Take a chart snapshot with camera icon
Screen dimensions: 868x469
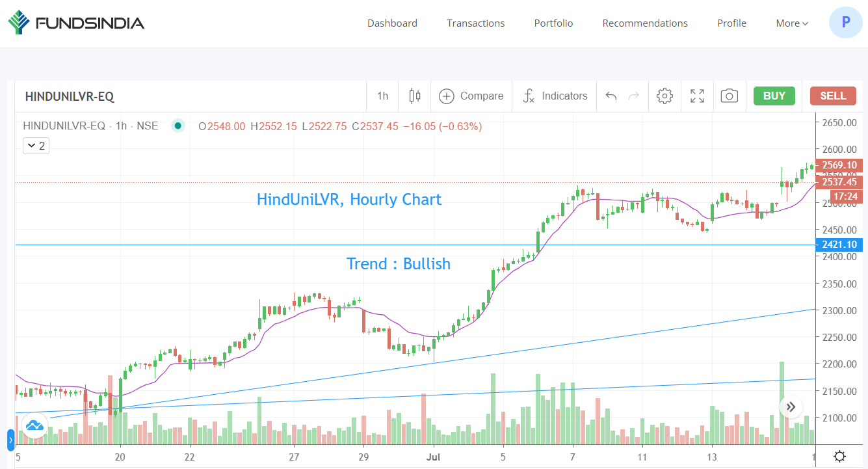(x=730, y=96)
